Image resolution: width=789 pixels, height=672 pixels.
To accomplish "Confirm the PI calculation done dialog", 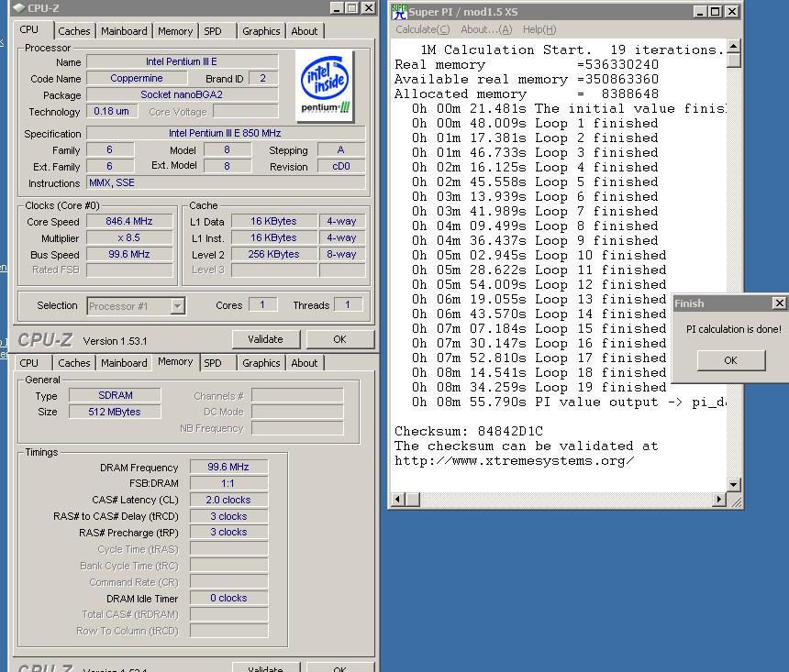I will [730, 360].
